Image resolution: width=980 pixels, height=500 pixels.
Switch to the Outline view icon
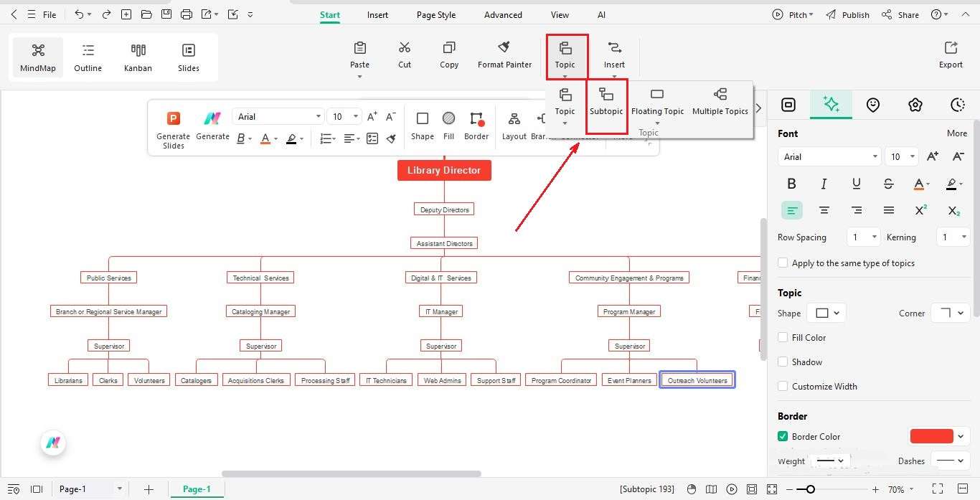click(88, 57)
